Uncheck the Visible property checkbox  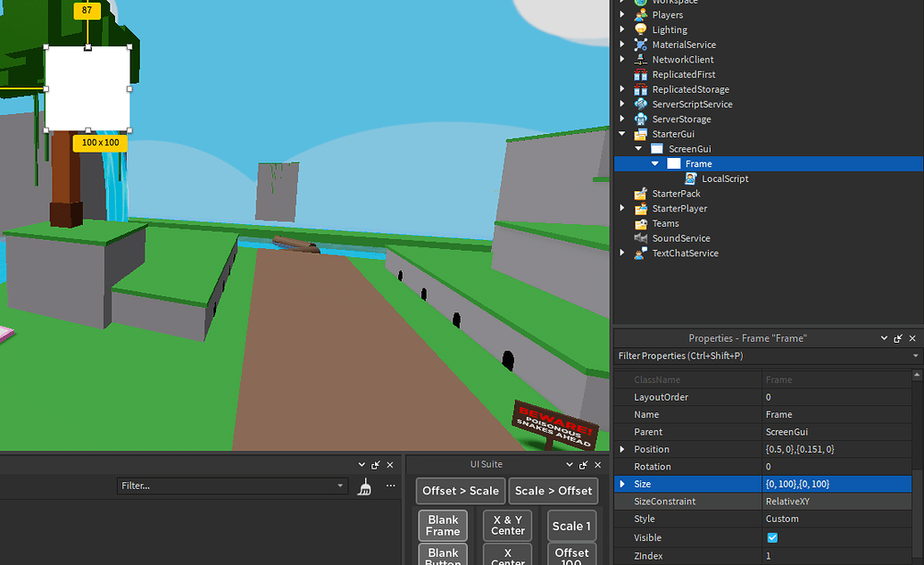pyautogui.click(x=773, y=537)
